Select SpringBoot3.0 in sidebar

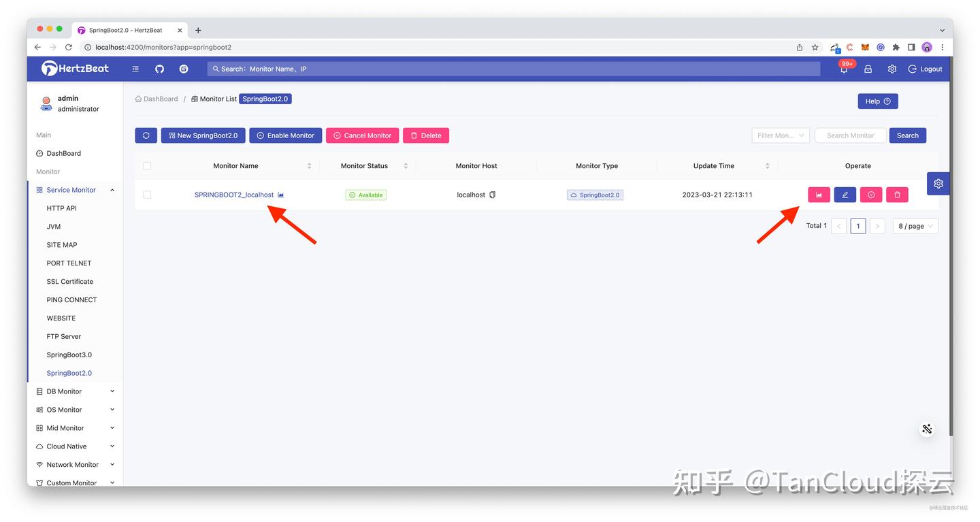pos(69,355)
